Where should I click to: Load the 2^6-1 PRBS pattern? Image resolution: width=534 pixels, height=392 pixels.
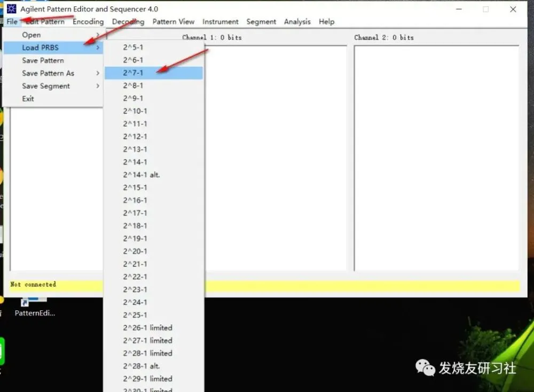(x=154, y=60)
